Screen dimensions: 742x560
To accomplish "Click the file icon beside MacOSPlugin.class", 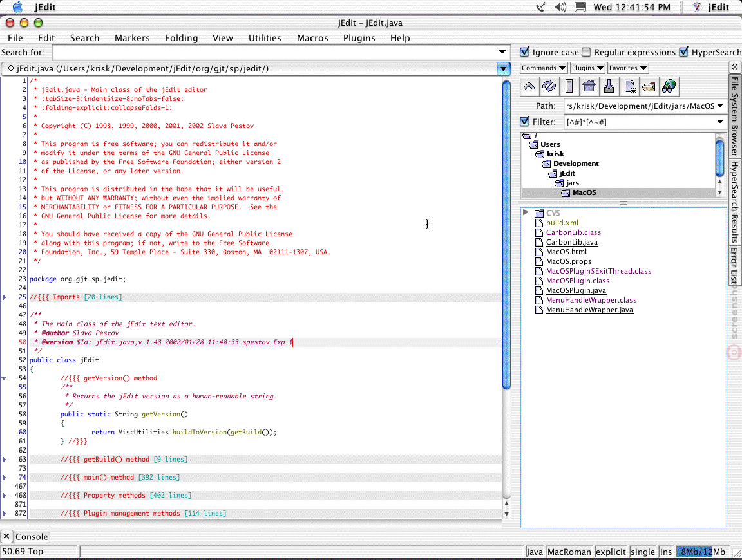I will pos(539,281).
